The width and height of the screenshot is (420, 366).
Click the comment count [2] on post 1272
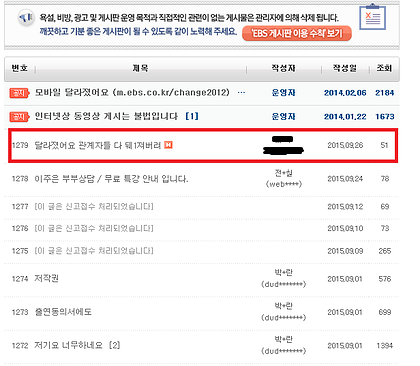[x=114, y=345]
